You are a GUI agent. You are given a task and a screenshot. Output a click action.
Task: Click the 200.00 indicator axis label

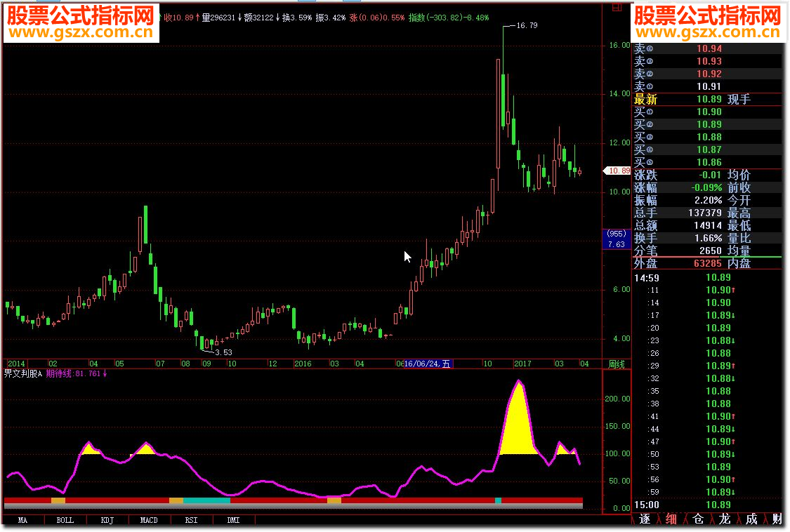coord(617,399)
